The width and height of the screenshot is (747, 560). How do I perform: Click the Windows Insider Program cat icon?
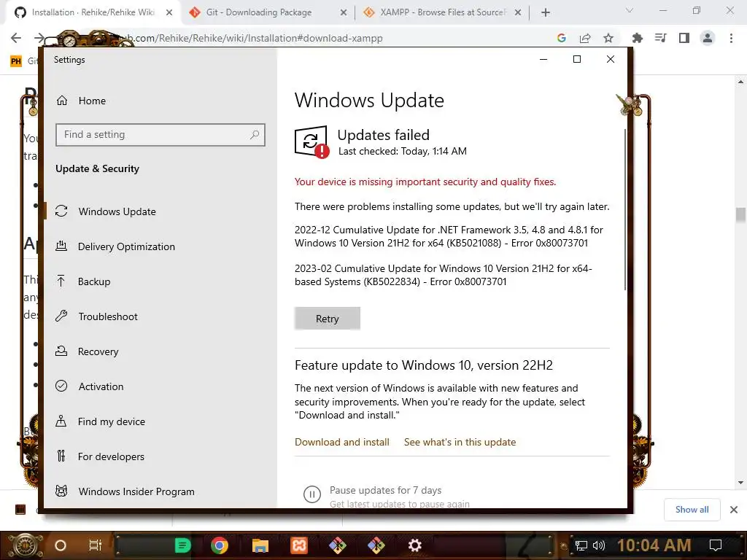[61, 491]
